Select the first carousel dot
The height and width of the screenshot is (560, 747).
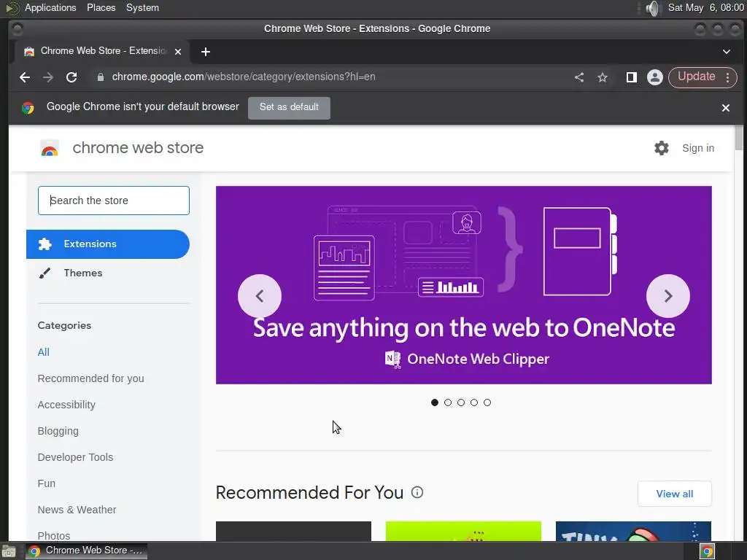435,402
